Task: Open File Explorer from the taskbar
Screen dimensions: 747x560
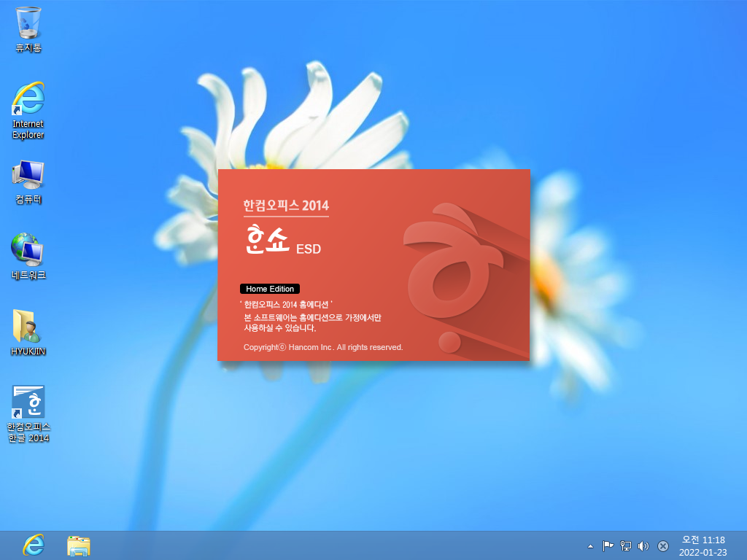Action: point(79,545)
